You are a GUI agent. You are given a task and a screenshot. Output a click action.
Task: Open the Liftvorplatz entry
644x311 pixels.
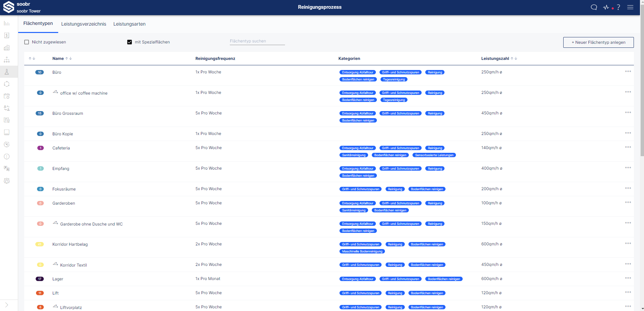click(x=71, y=308)
